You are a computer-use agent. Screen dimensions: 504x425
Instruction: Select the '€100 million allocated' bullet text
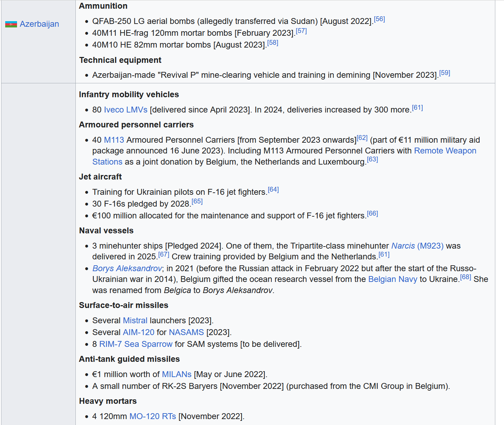tap(229, 216)
